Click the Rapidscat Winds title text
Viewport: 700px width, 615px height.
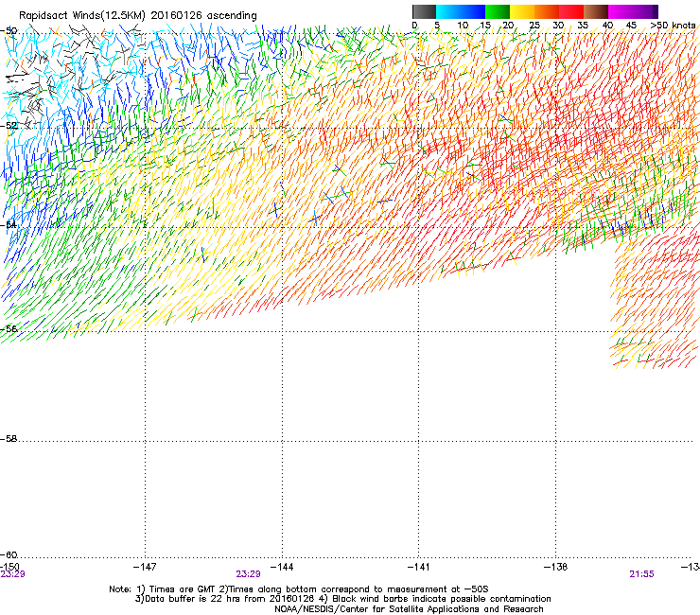[x=138, y=16]
